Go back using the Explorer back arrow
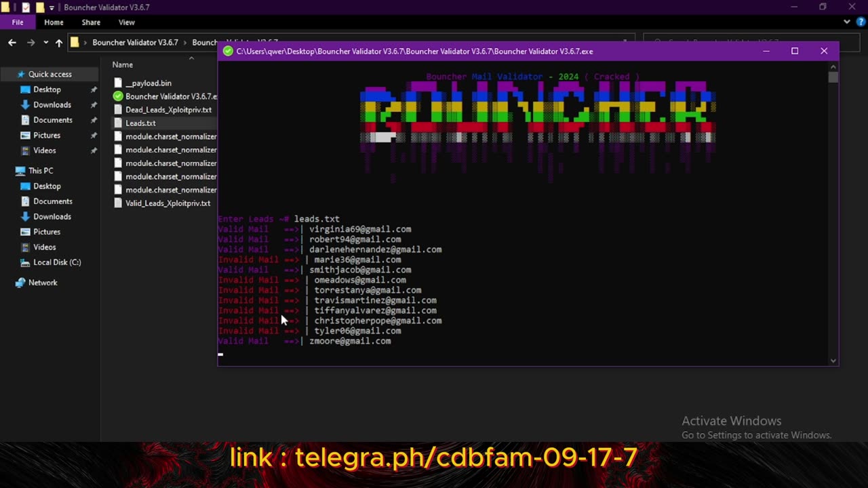 [x=12, y=43]
